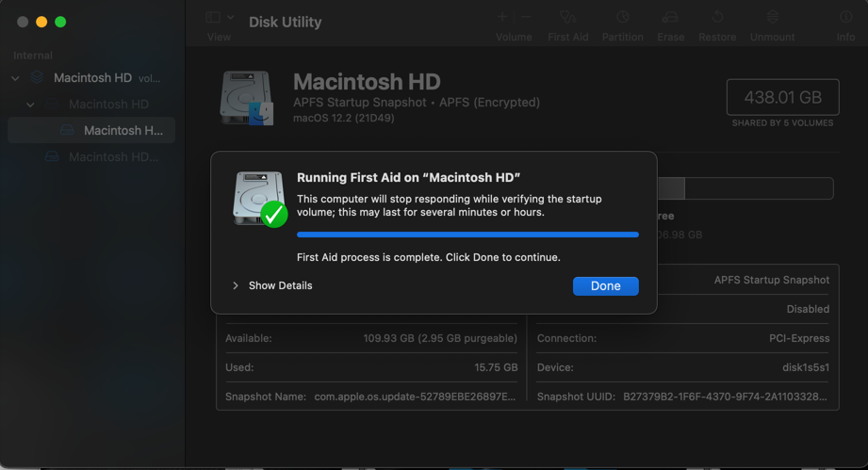Image resolution: width=868 pixels, height=470 pixels.
Task: Click the add Volume plus icon
Action: point(502,17)
